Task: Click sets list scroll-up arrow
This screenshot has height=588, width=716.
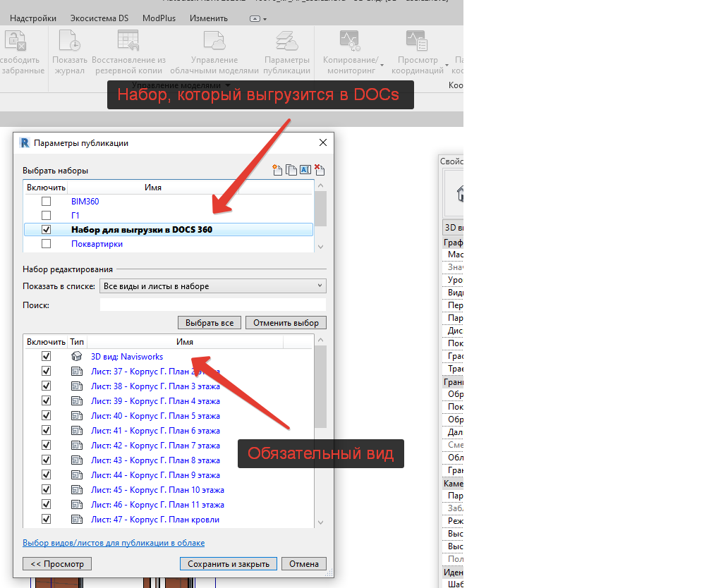Action: [x=320, y=185]
